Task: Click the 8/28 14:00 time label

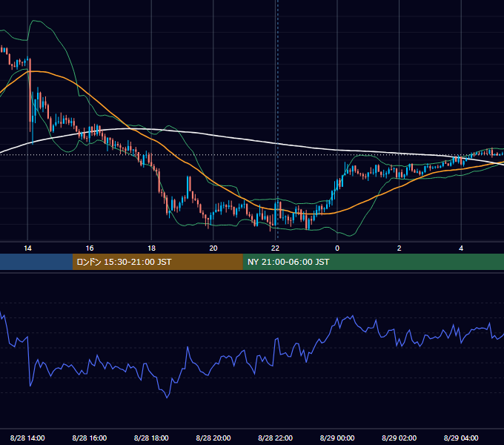Action: (27, 438)
